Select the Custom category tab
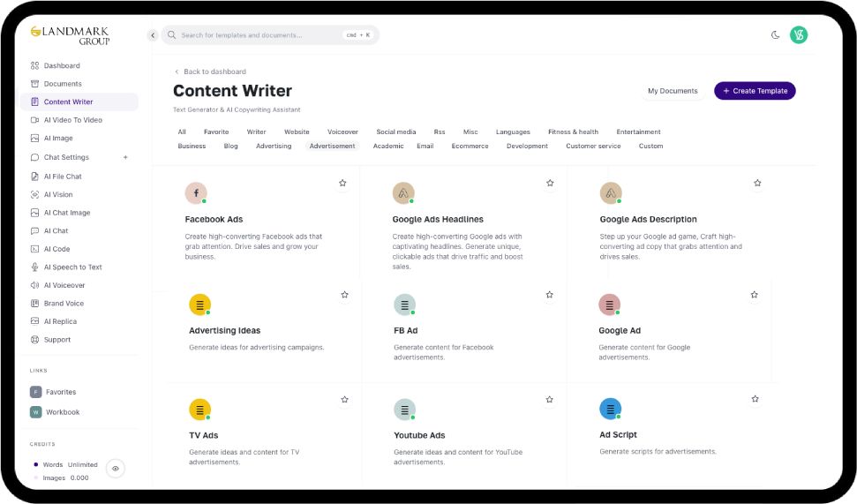 pyautogui.click(x=651, y=146)
